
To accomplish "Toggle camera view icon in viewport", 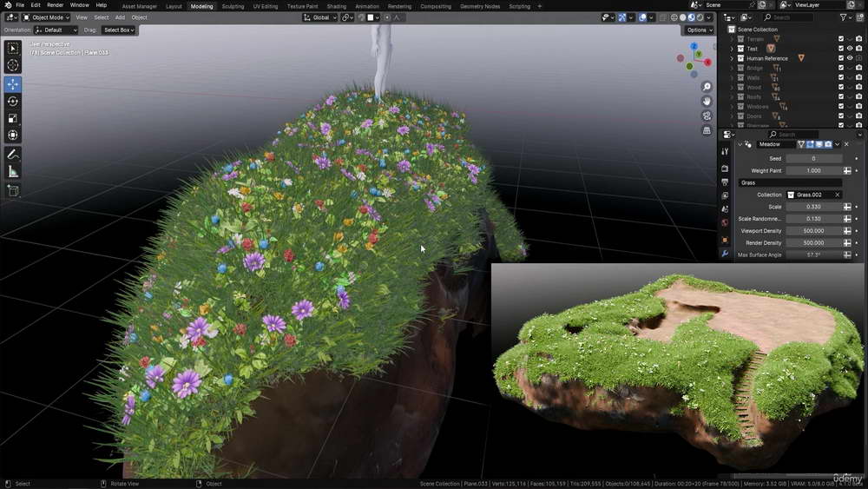I will (707, 116).
